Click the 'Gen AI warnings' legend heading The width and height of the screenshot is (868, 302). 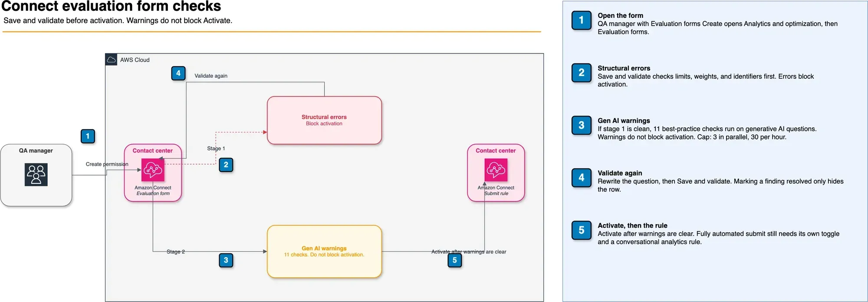(x=624, y=121)
